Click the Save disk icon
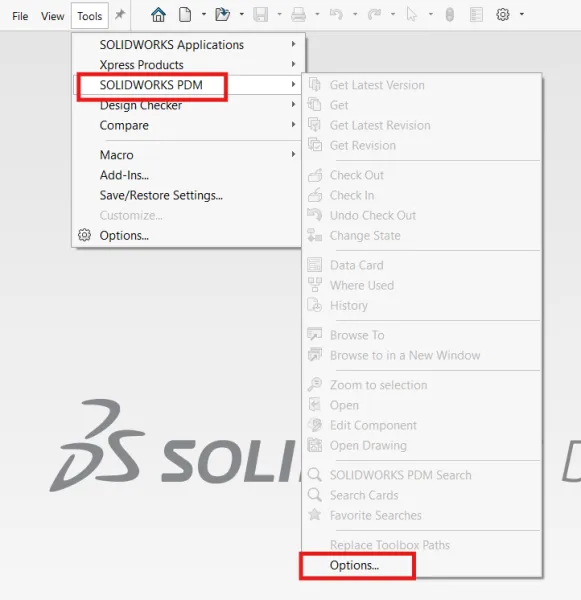 (260, 15)
